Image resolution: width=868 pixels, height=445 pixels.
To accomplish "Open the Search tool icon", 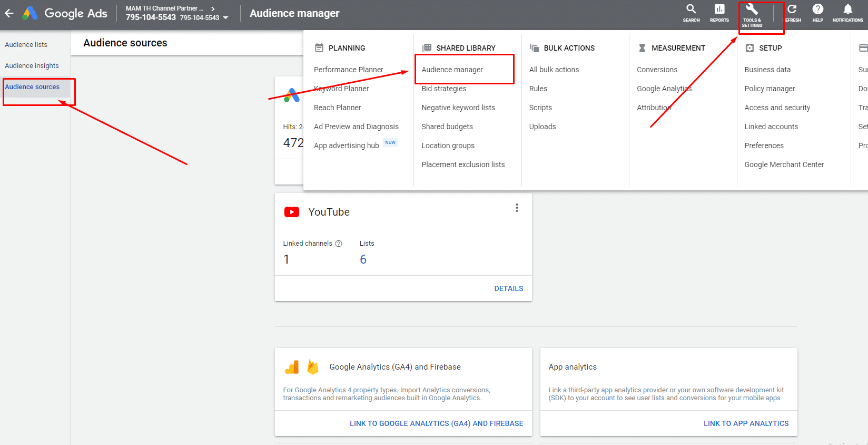I will point(691,9).
